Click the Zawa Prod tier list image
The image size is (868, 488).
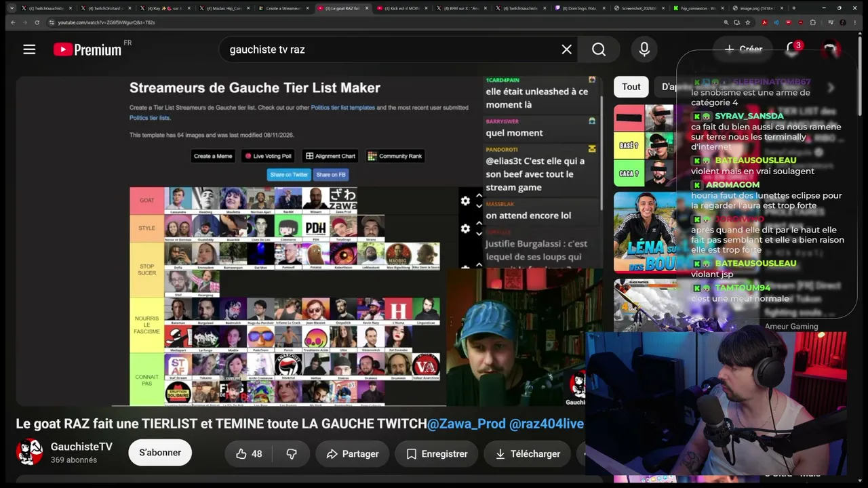coord(342,201)
